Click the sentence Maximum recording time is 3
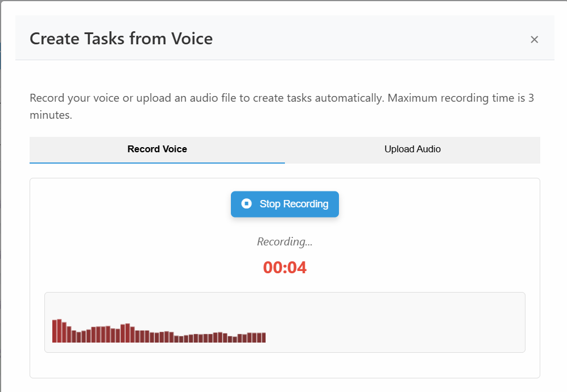567x392 pixels. pos(461,98)
